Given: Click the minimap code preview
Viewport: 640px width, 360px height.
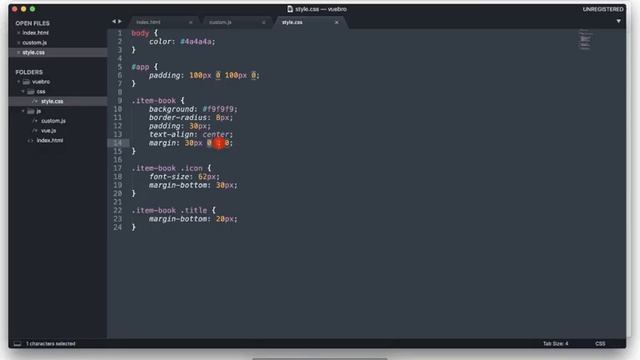Looking at the screenshot, I should (x=585, y=40).
